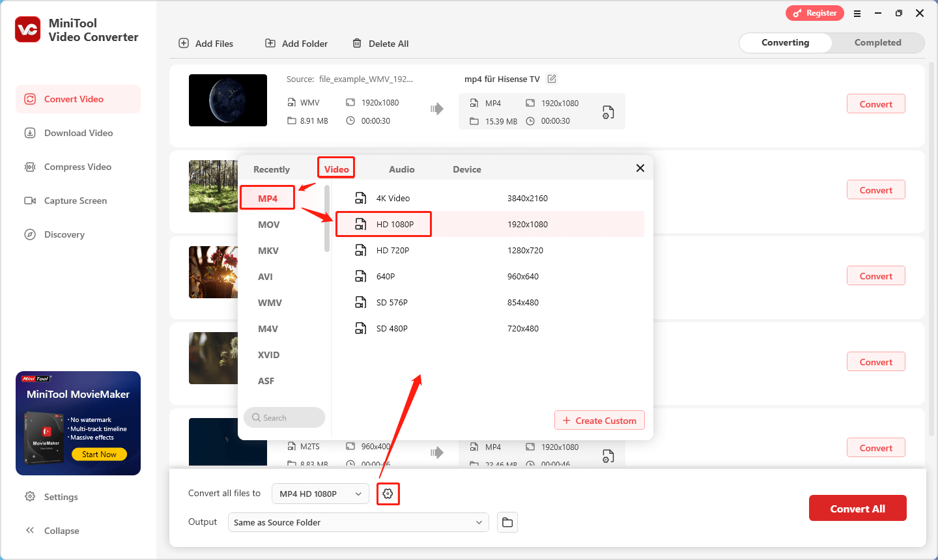Select the 640P 960x640 preset

click(490, 276)
